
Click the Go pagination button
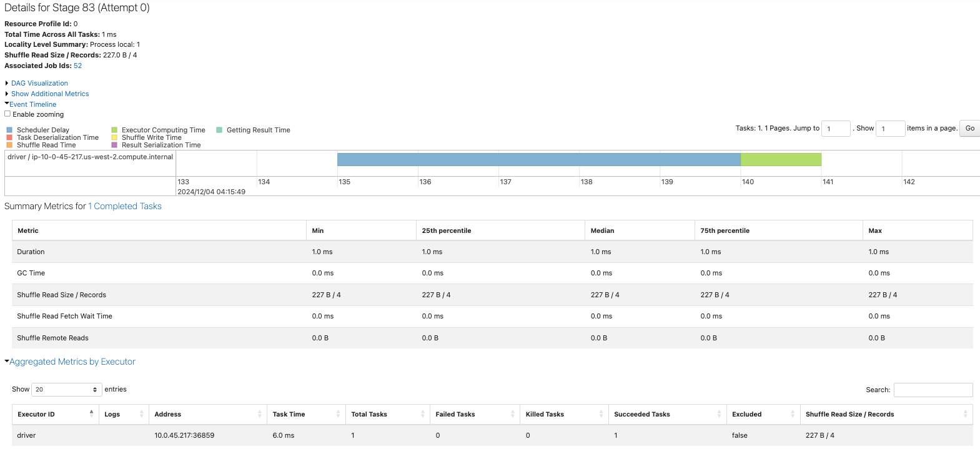(969, 128)
